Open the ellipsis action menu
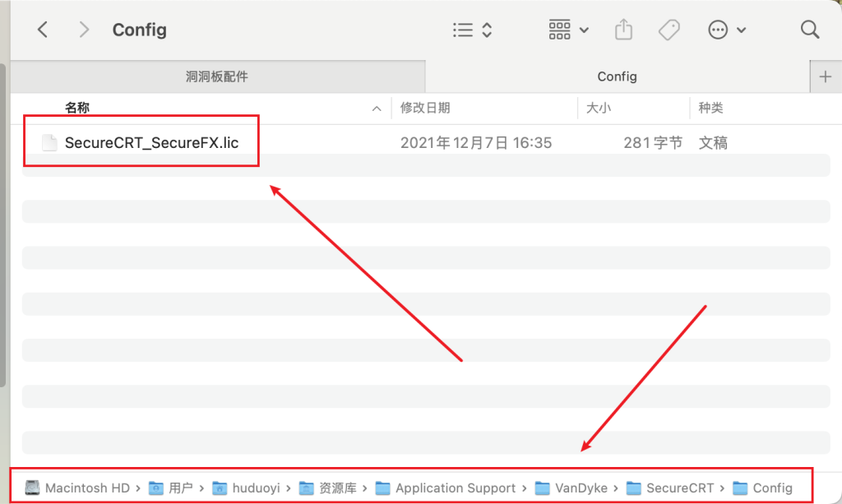Viewport: 842px width, 504px height. pos(727,30)
